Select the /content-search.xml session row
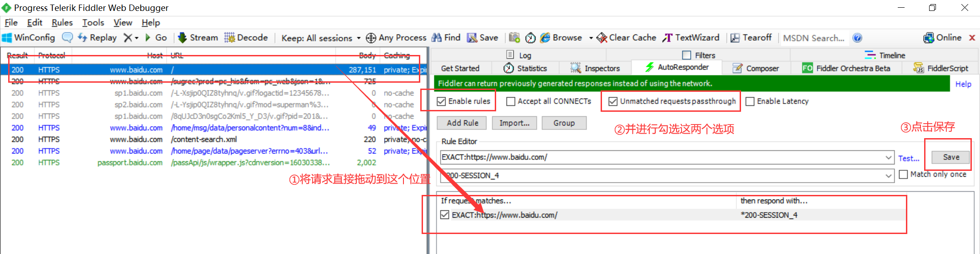Viewport: 980px width, 254px height. 214,139
